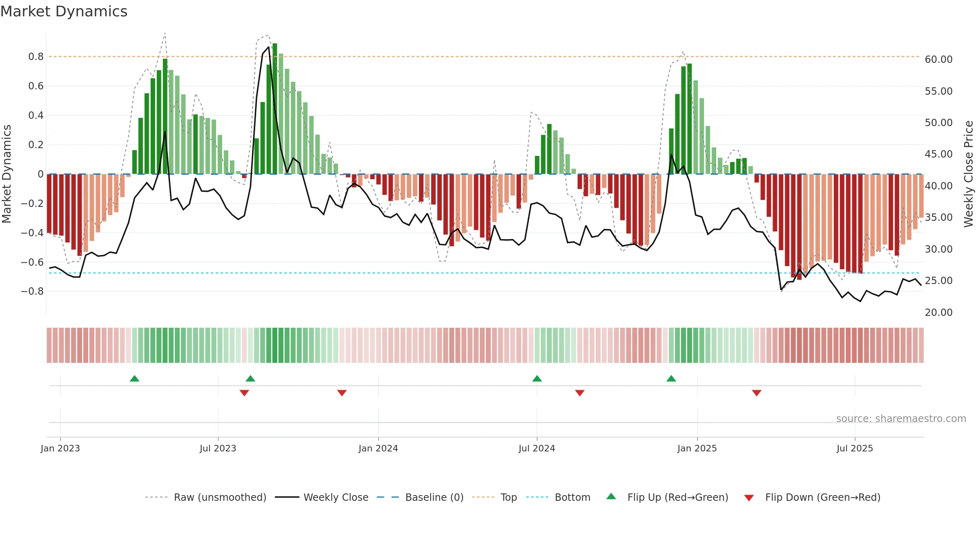
Task: Click the 0 baseline left axis label
Action: (40, 174)
